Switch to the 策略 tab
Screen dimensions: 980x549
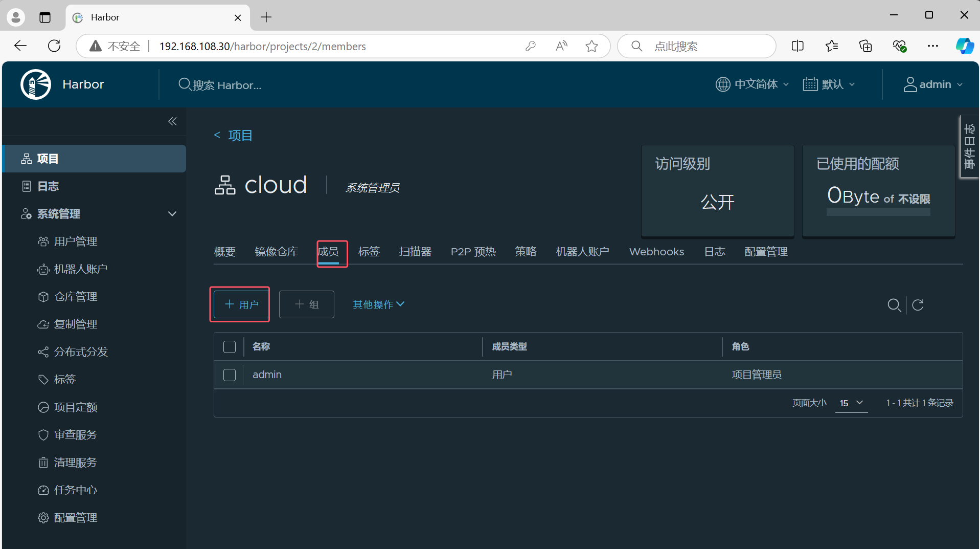[x=526, y=252]
